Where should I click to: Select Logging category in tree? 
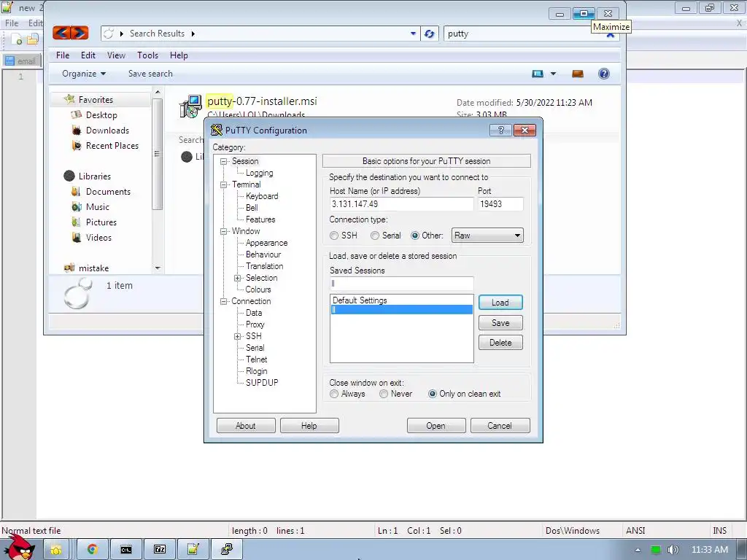coord(259,173)
